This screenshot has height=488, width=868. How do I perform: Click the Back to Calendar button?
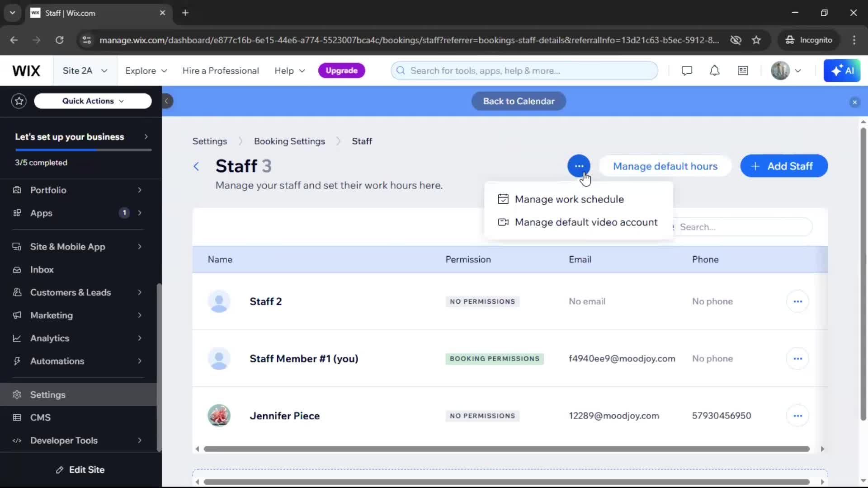point(519,101)
